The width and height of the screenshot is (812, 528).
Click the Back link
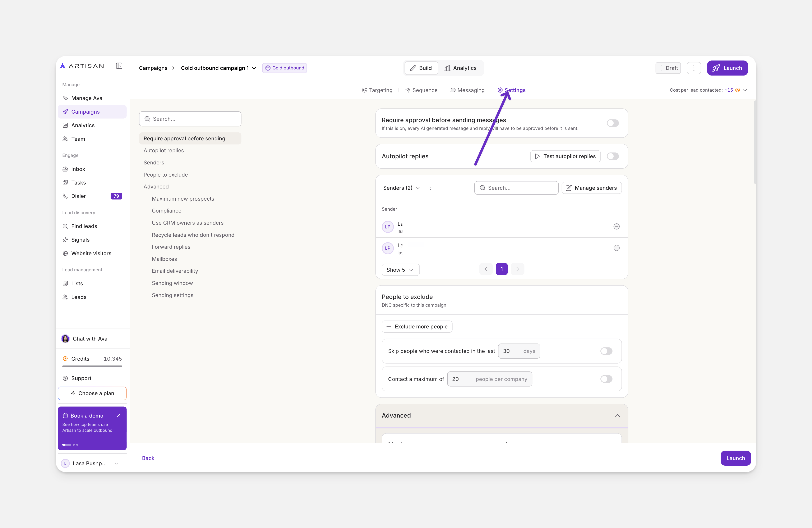(x=148, y=458)
